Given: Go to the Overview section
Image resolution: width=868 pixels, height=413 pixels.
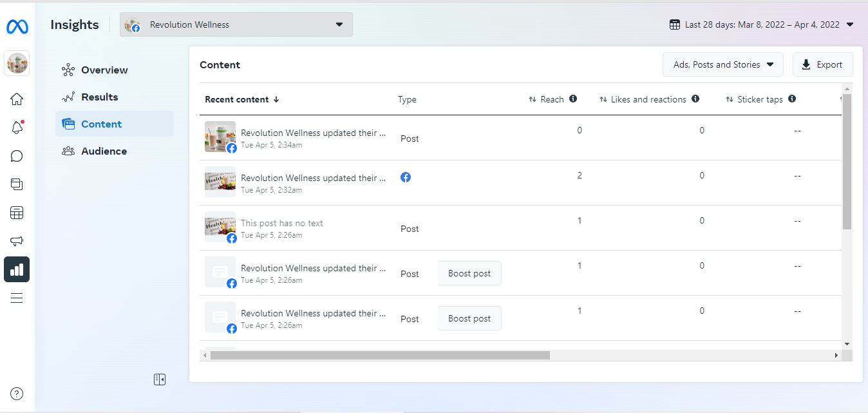Looking at the screenshot, I should [104, 70].
